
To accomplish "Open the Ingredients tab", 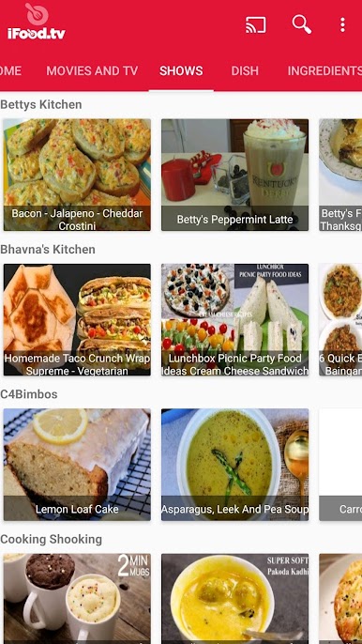I will point(324,70).
